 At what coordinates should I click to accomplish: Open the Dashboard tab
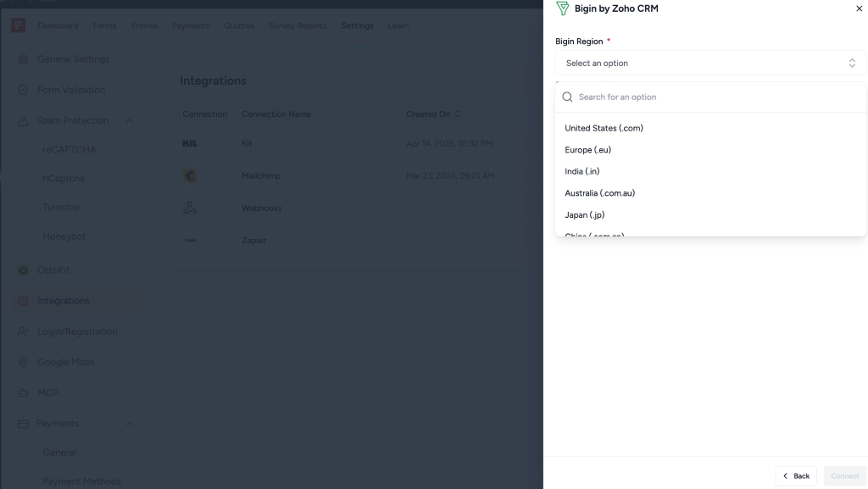[x=58, y=25]
